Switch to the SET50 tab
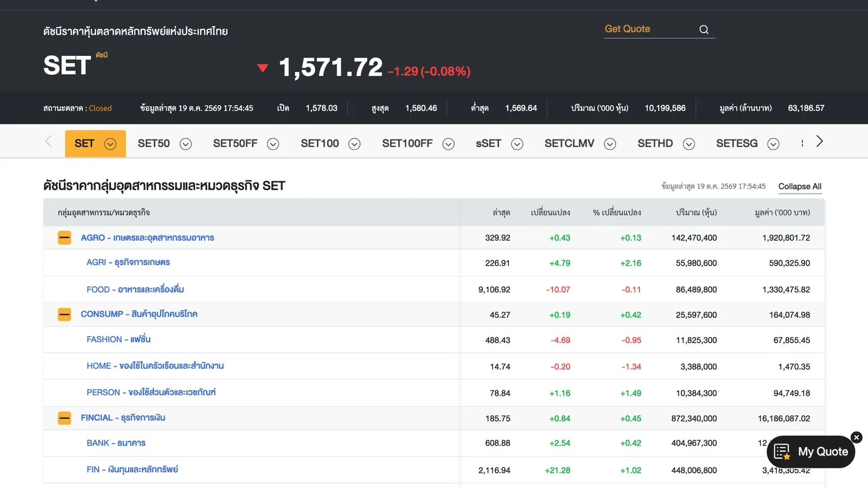 154,144
